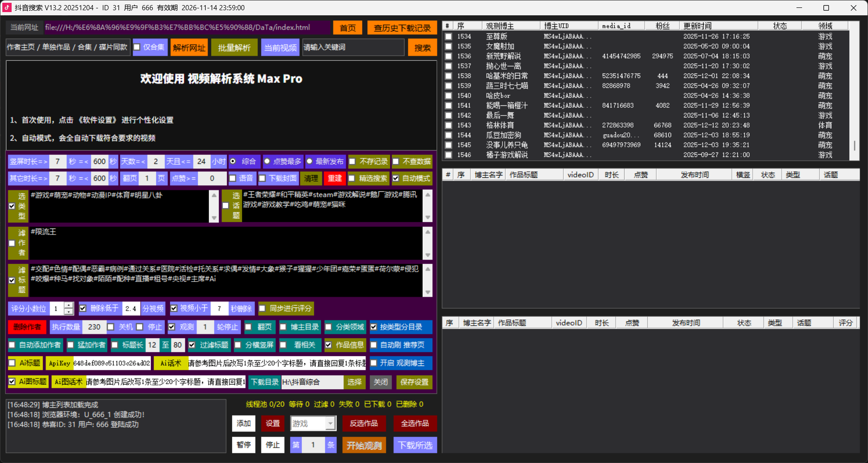Click 保存设置 to save settings

point(414,382)
